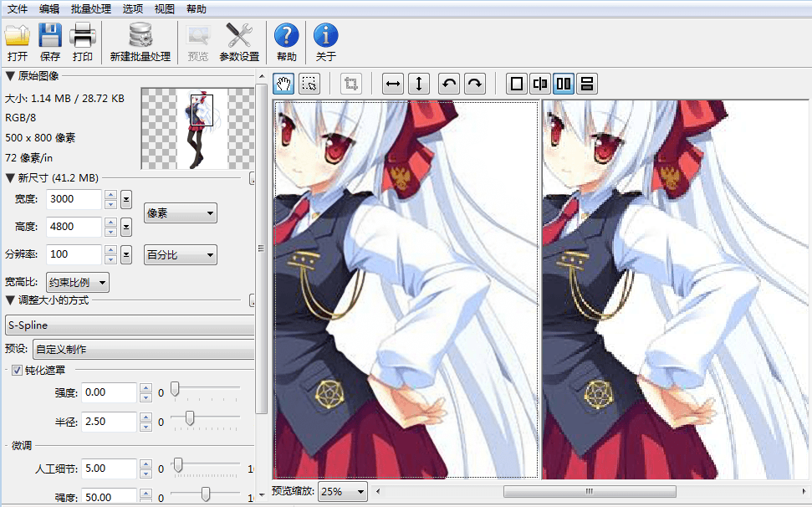This screenshot has width=812, height=507.
Task: Click the 人工细节 spinner arrows
Action: click(x=146, y=469)
